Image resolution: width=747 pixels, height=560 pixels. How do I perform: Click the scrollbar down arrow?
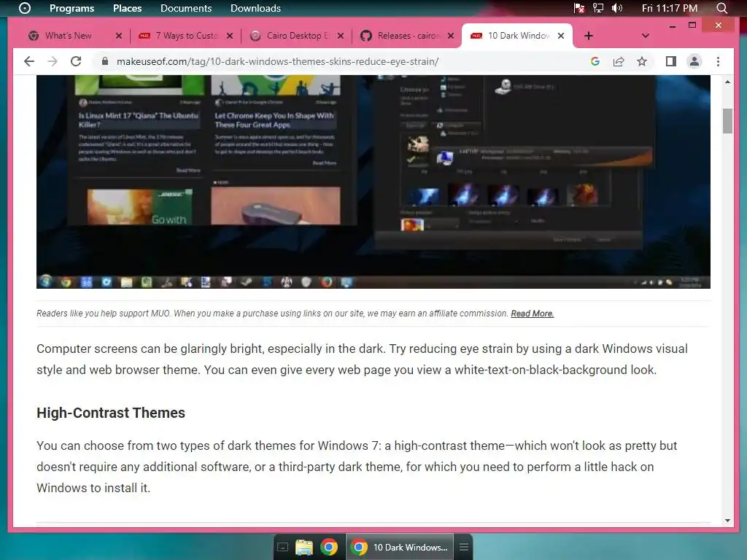tap(727, 521)
